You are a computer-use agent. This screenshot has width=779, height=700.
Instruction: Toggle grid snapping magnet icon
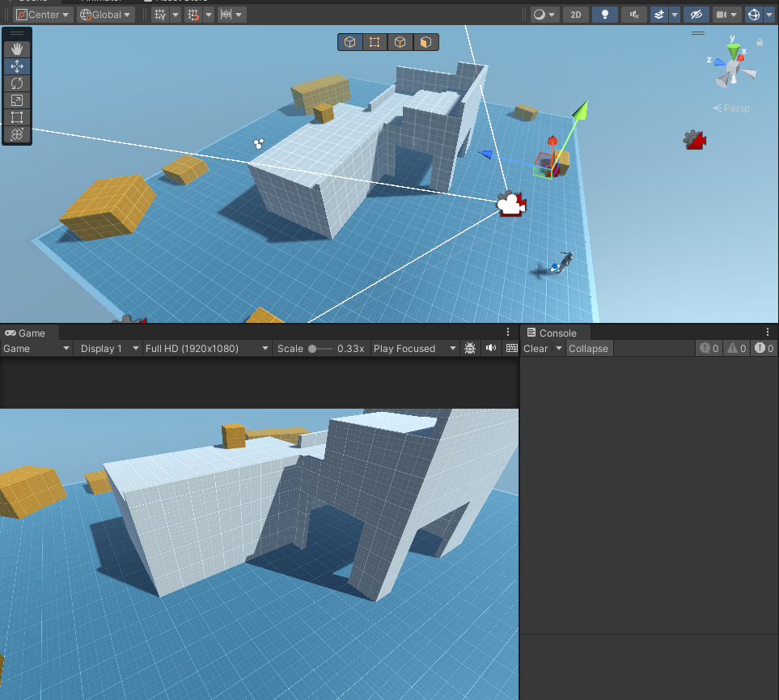[x=193, y=15]
